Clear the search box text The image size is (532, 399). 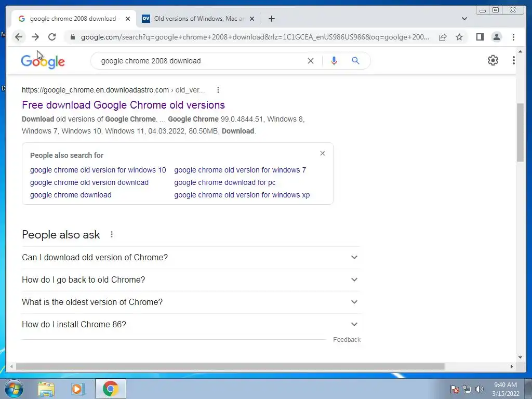pos(311,61)
